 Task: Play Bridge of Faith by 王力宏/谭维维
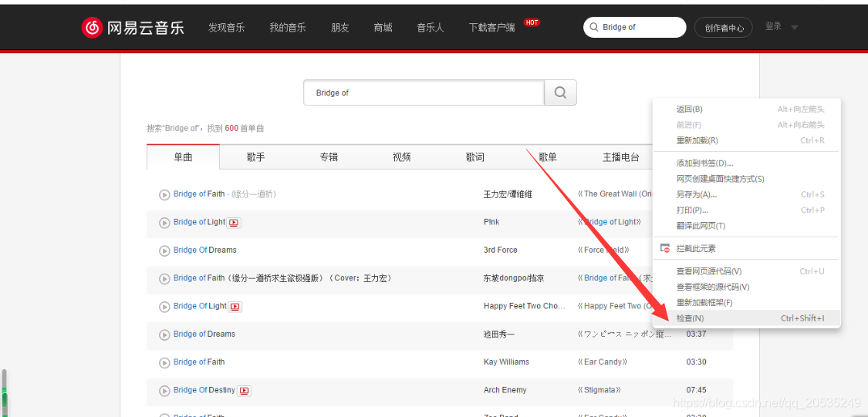[x=164, y=195]
